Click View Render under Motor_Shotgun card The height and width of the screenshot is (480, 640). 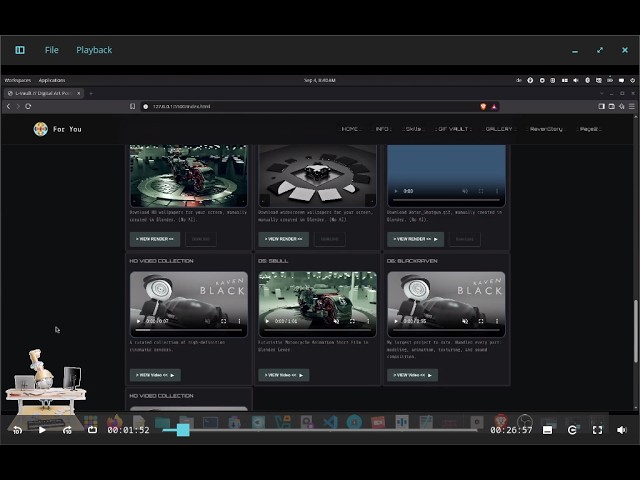coord(415,239)
